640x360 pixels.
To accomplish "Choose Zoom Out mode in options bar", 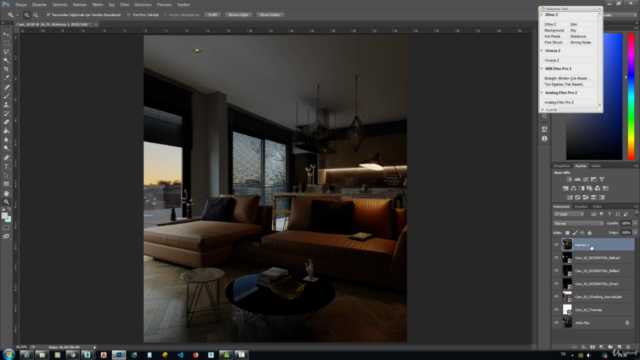I will [x=36, y=15].
